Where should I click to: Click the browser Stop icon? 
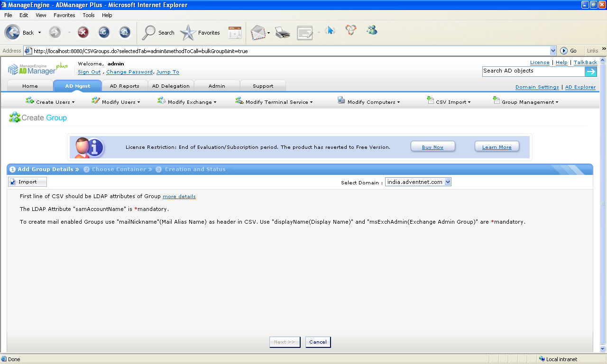point(83,32)
